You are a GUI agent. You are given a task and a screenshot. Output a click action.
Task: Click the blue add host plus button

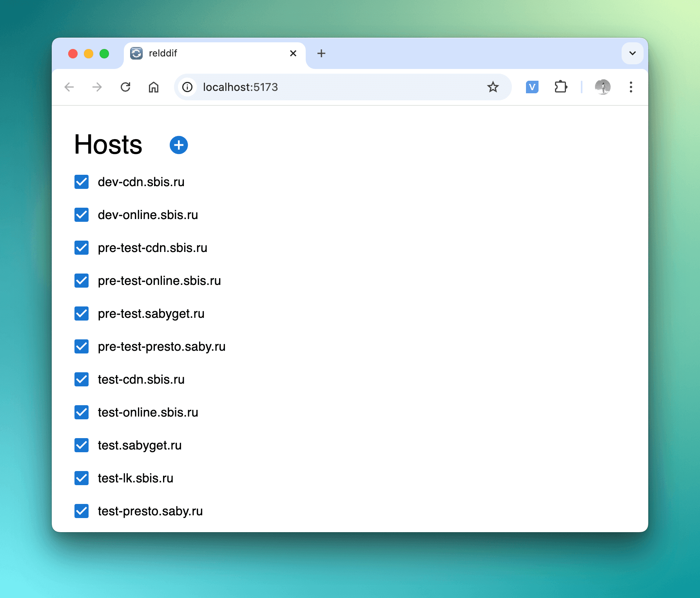pyautogui.click(x=179, y=145)
